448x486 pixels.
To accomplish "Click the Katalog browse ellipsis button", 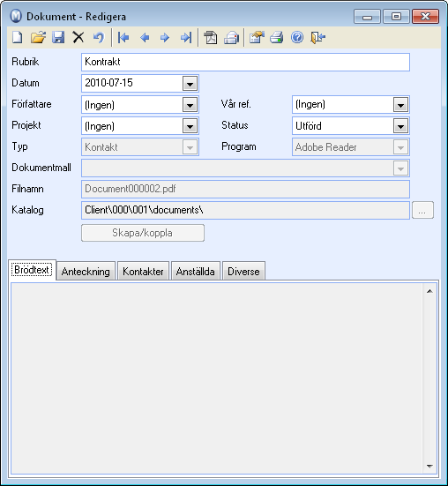I will [x=422, y=210].
